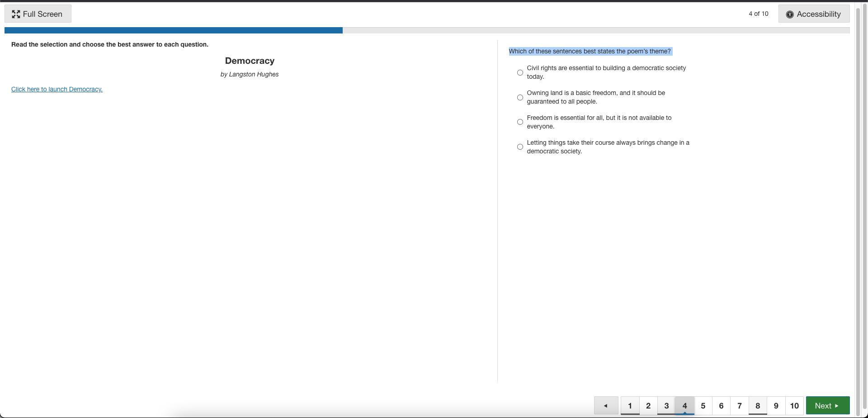Jump to question 2
The image size is (868, 418).
[x=648, y=405]
